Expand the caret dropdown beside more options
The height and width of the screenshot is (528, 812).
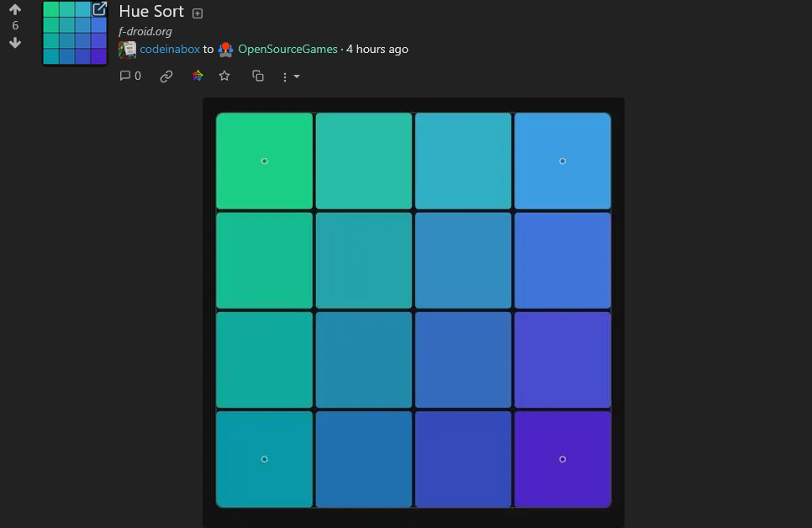297,77
